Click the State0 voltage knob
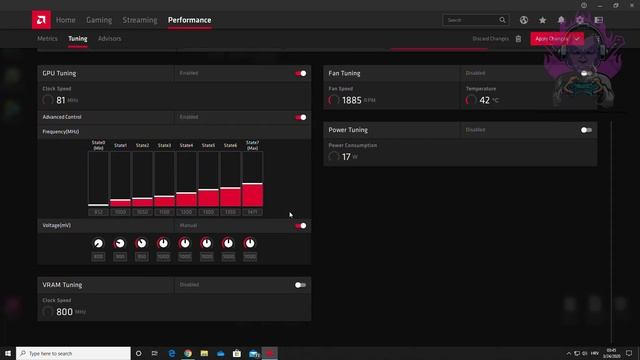The image size is (640, 360). coord(98,243)
